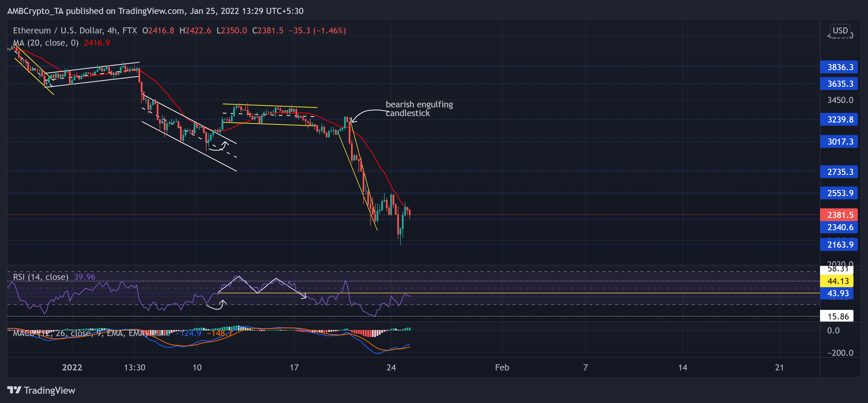868x403 pixels.
Task: Click the MA value 2416.9
Action: coord(97,43)
